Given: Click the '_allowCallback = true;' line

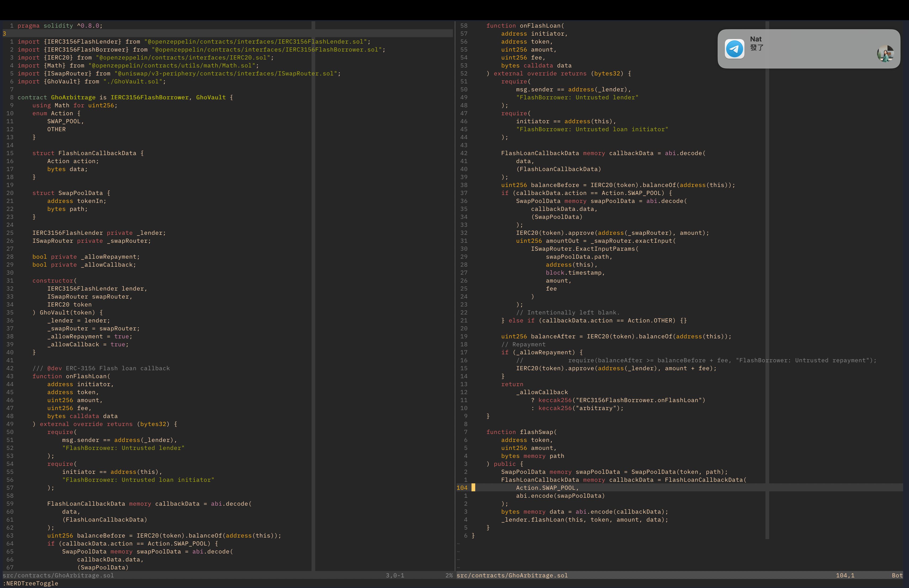Looking at the screenshot, I should pyautogui.click(x=88, y=344).
